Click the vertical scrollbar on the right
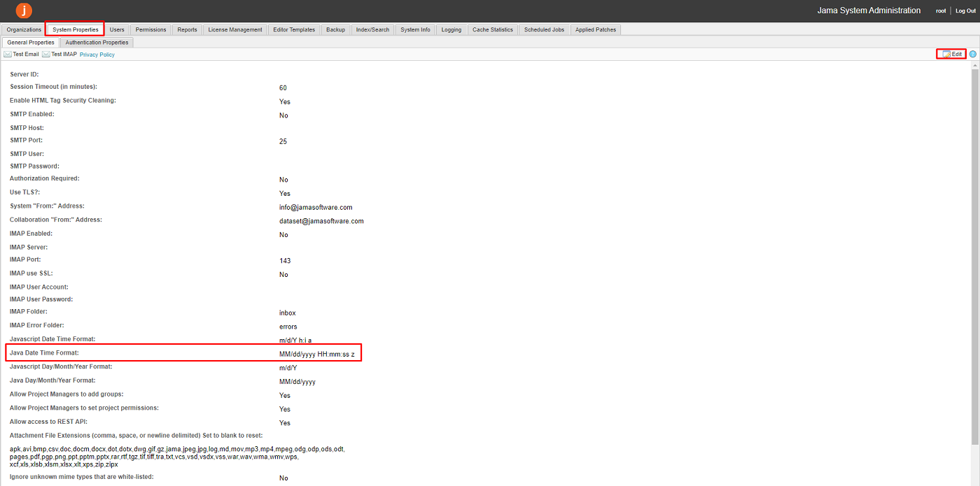The height and width of the screenshot is (486, 980). pos(975,252)
